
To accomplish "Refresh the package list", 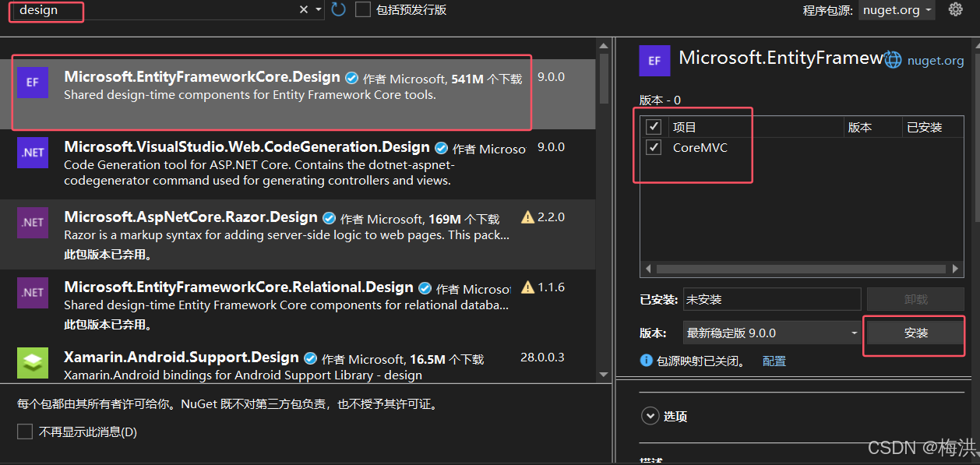I will tap(338, 9).
